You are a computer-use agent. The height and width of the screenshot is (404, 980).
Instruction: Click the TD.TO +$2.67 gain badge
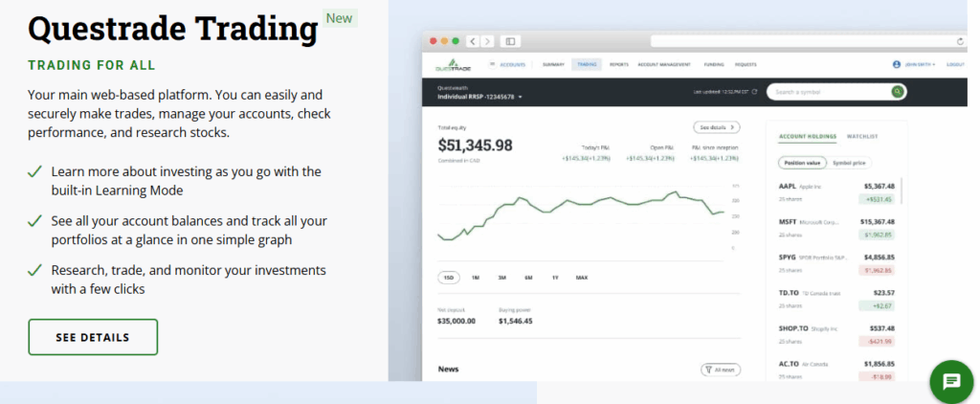click(x=879, y=305)
